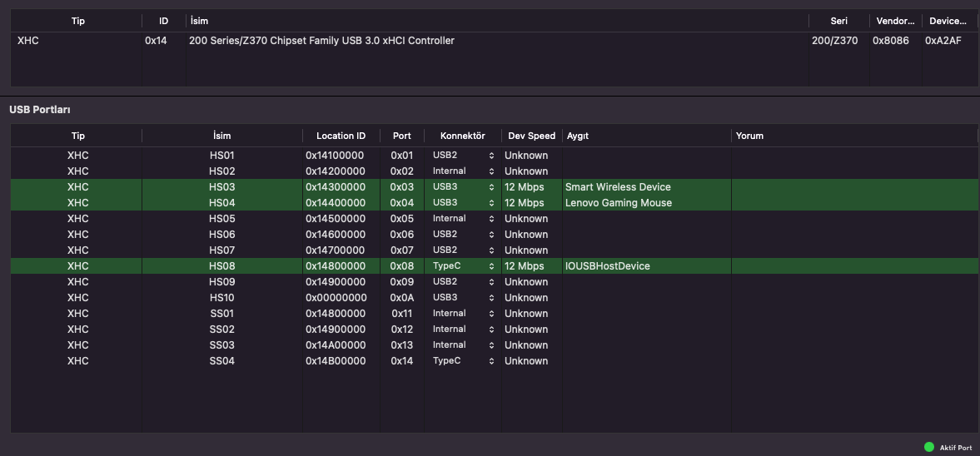Click the Vendor column header in controller table
The height and width of the screenshot is (456, 980).
click(x=893, y=21)
